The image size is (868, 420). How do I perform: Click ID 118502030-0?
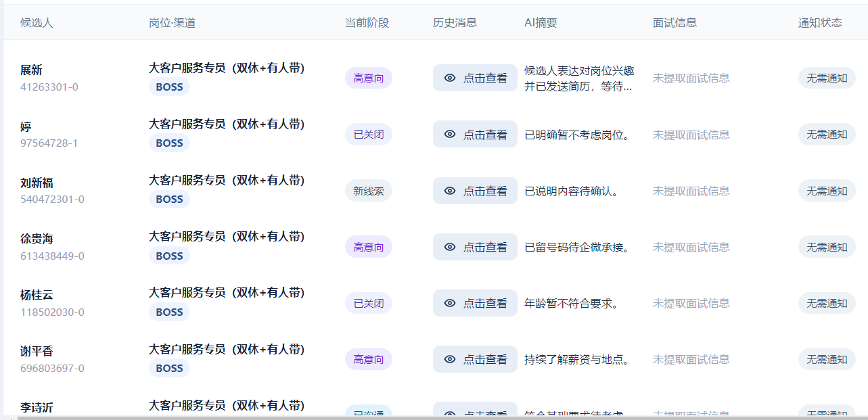click(52, 312)
